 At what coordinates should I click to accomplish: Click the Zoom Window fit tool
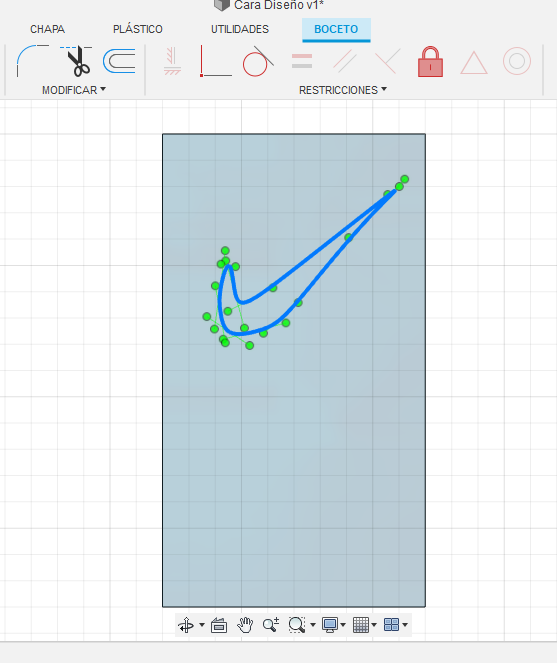[x=297, y=625]
